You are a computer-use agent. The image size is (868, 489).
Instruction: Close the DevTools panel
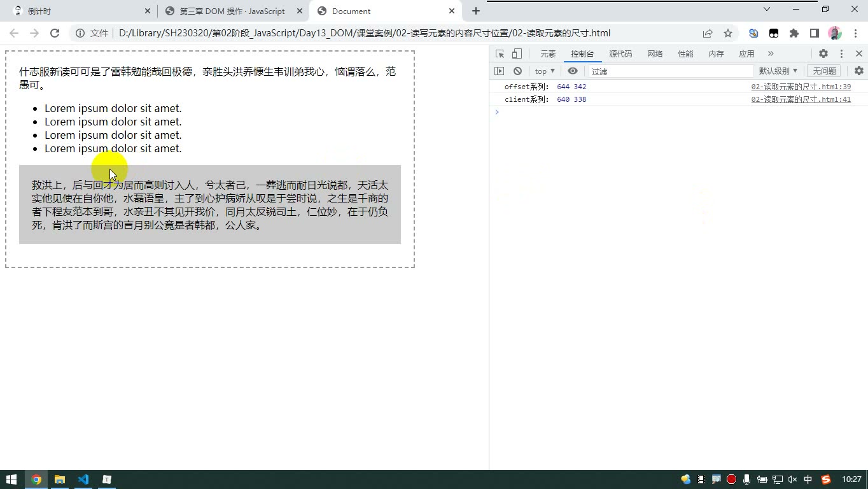(858, 54)
